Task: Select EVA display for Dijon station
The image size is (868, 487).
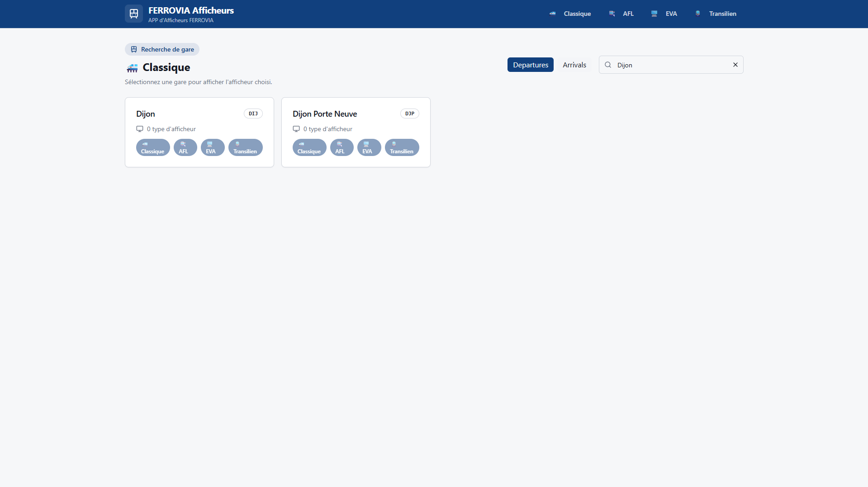Action: 212,147
